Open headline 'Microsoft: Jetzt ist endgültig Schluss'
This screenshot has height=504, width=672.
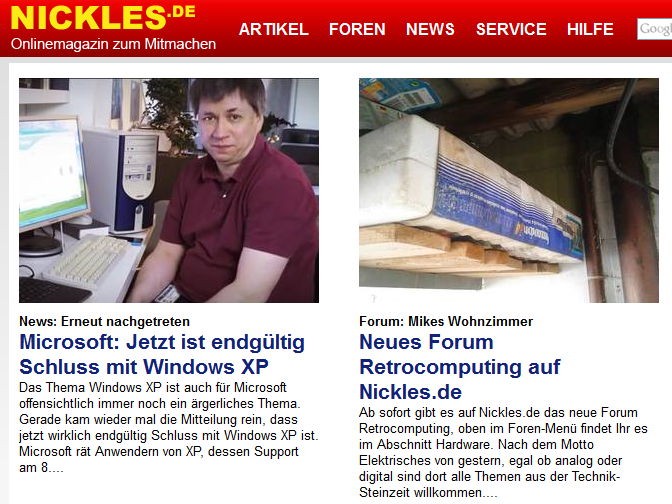tap(162, 354)
